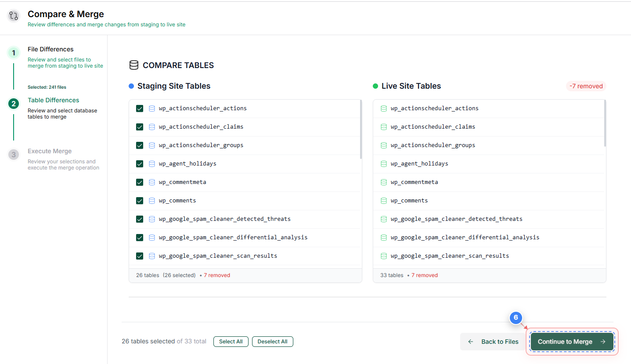Uncheck the wp_actionscheduler_actions table

click(x=140, y=108)
